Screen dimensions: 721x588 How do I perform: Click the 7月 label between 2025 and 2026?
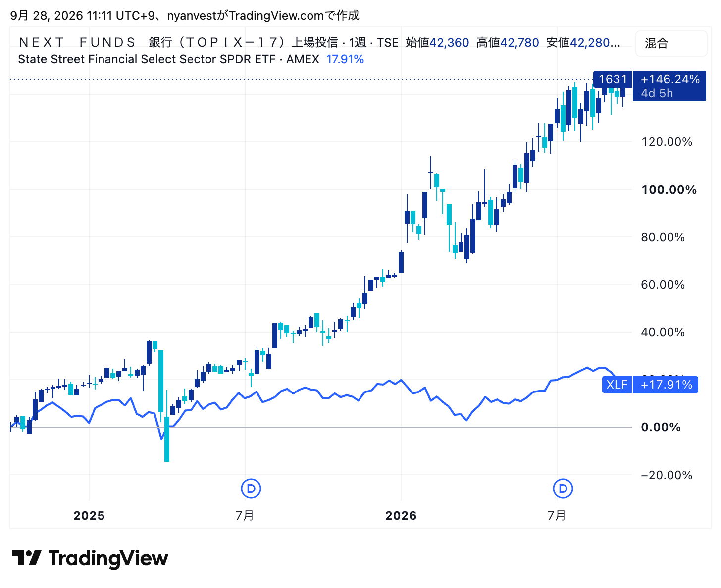(245, 516)
